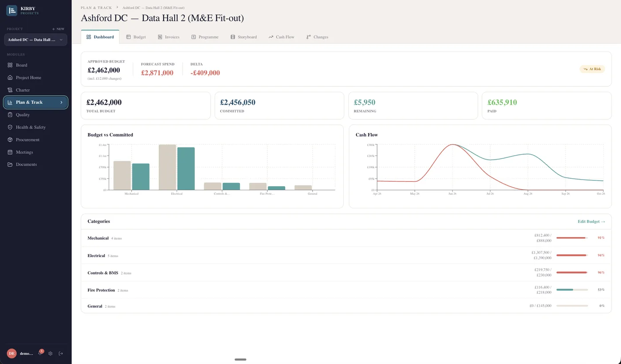Open the Board module

tap(35, 65)
